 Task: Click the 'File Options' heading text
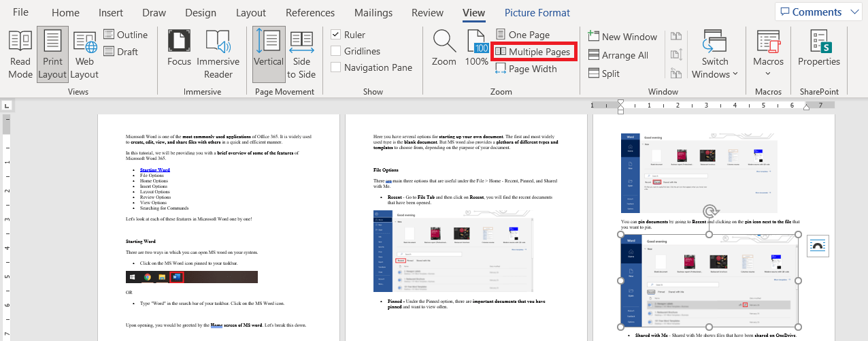point(386,169)
